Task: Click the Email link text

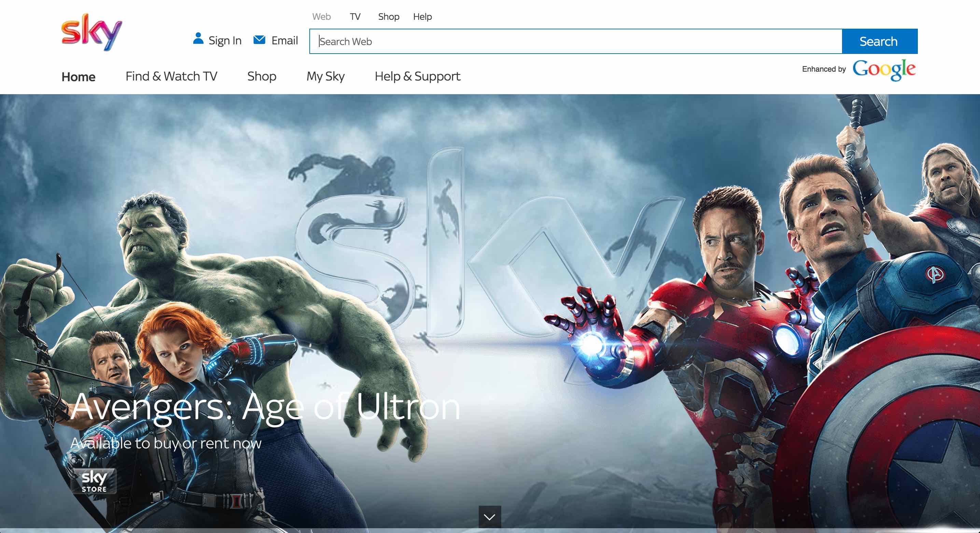Action: (x=284, y=41)
